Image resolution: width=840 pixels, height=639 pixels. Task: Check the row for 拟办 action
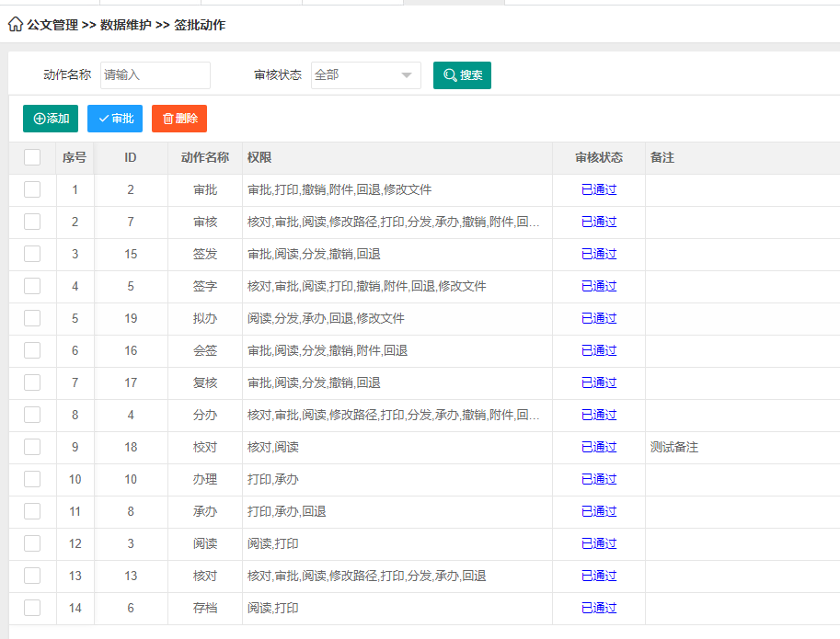click(x=32, y=318)
